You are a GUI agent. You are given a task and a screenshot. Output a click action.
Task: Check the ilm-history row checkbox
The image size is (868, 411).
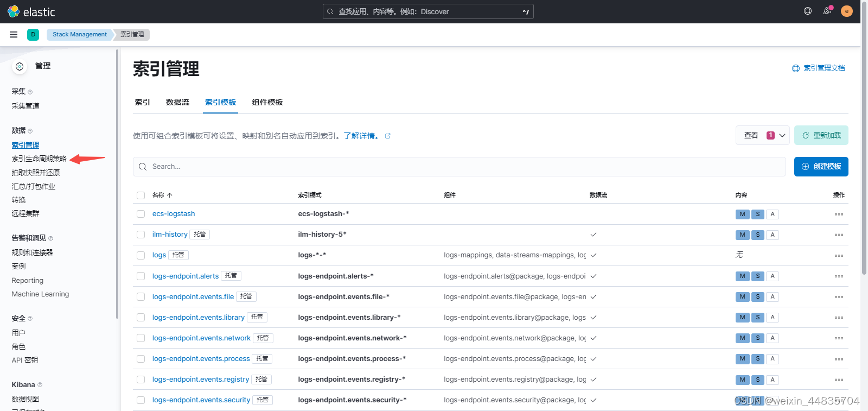141,235
